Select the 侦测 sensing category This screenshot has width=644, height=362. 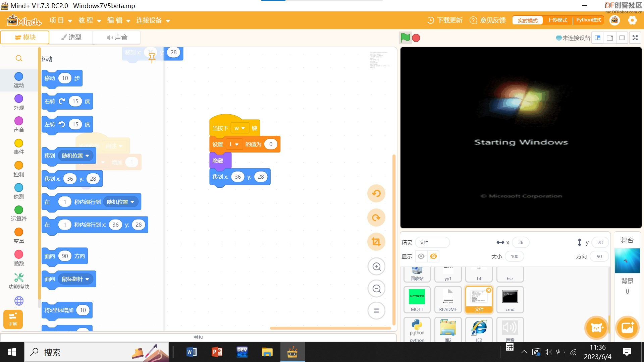(x=19, y=191)
